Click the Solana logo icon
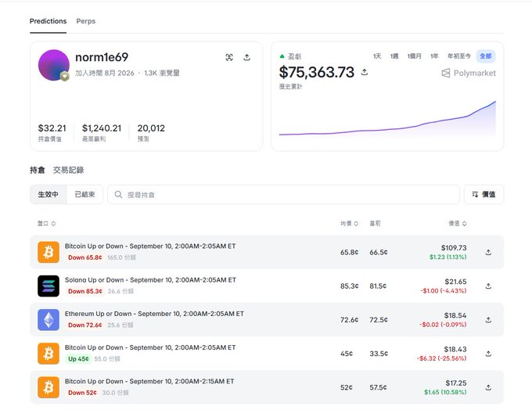This screenshot has height=410, width=532. click(49, 286)
